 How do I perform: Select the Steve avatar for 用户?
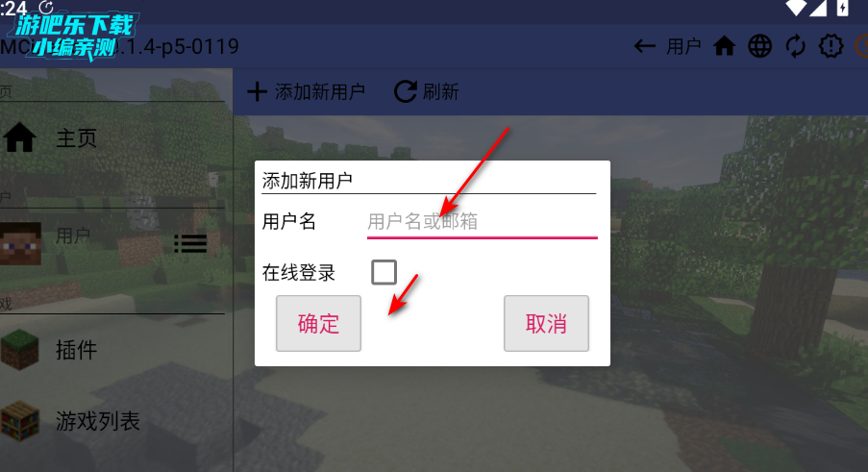[20, 243]
